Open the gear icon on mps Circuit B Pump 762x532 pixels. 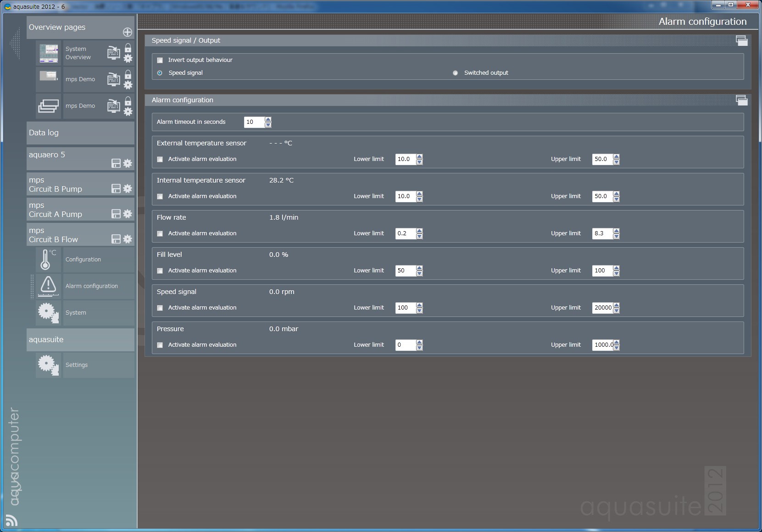click(128, 188)
